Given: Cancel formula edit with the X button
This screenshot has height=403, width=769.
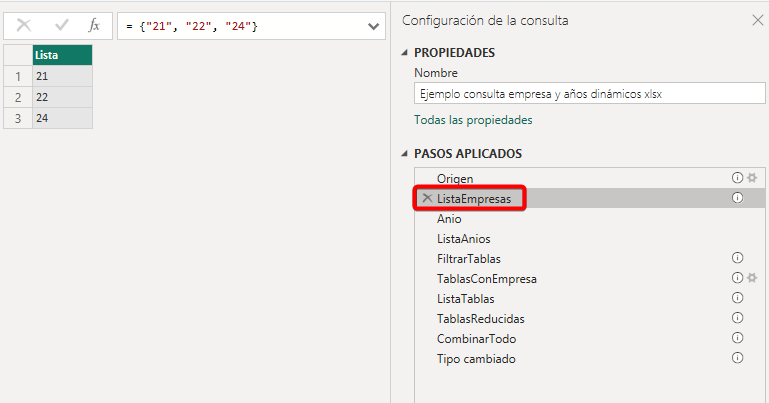Looking at the screenshot, I should 25,25.
